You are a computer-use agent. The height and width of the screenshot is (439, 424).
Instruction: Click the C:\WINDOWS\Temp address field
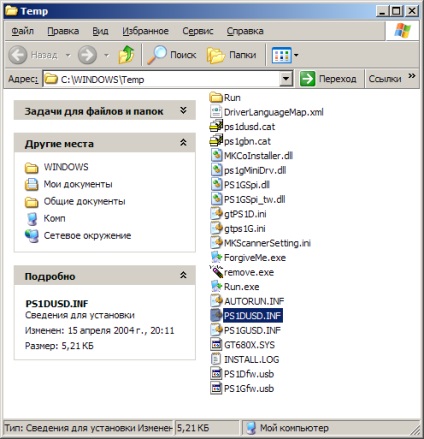(x=162, y=79)
